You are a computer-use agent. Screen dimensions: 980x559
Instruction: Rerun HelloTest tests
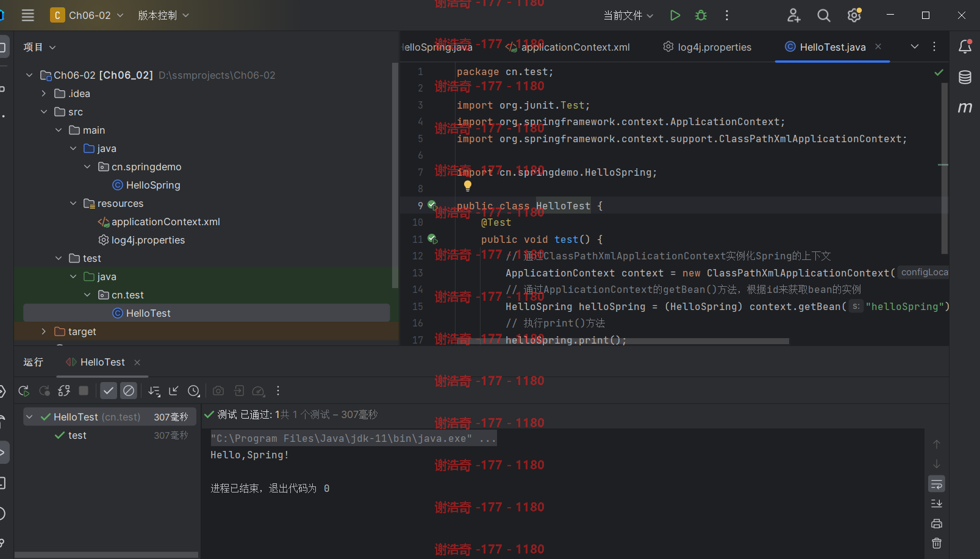click(x=24, y=391)
